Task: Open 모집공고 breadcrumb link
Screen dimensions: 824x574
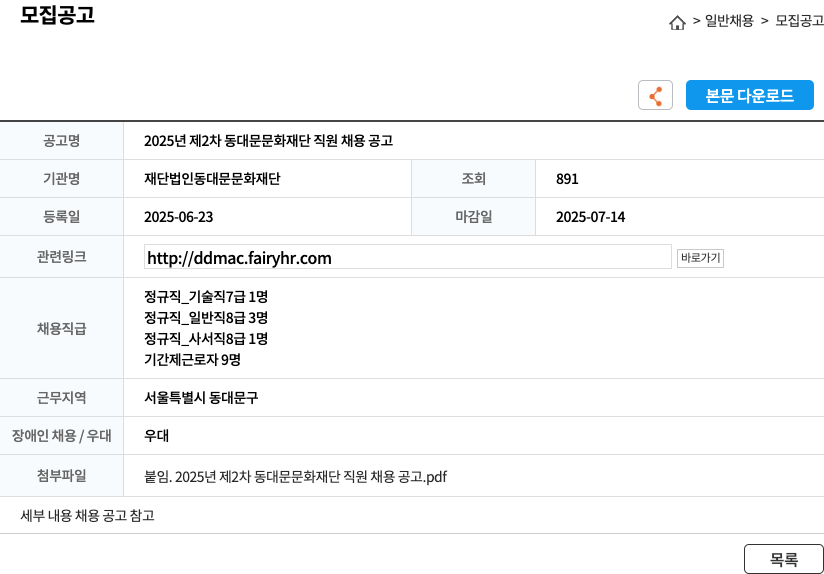Action: pos(799,21)
